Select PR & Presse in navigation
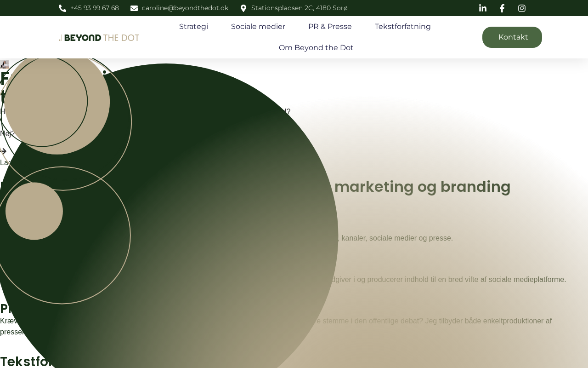The image size is (588, 368). click(330, 27)
